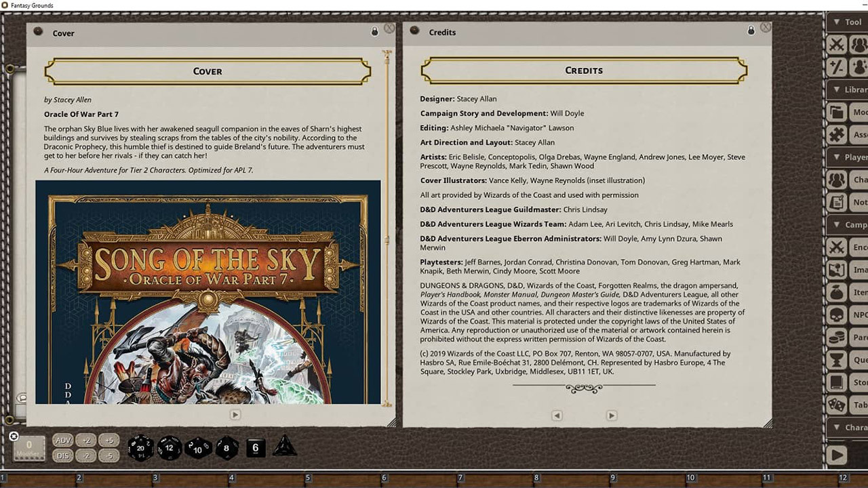Click the next page arrow in the Credits window
This screenshot has width=868, height=488.
click(x=611, y=415)
